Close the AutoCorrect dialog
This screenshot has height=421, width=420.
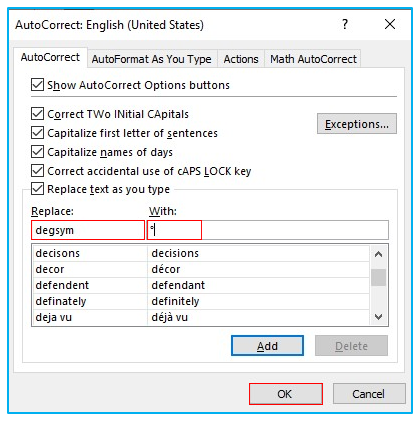click(390, 24)
